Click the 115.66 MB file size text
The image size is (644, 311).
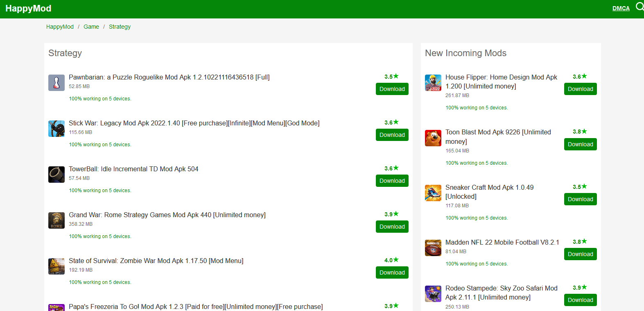click(x=80, y=132)
